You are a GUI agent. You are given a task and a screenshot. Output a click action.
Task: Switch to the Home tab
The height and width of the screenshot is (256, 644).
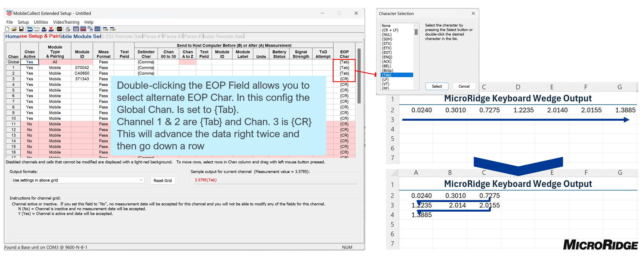click(12, 36)
